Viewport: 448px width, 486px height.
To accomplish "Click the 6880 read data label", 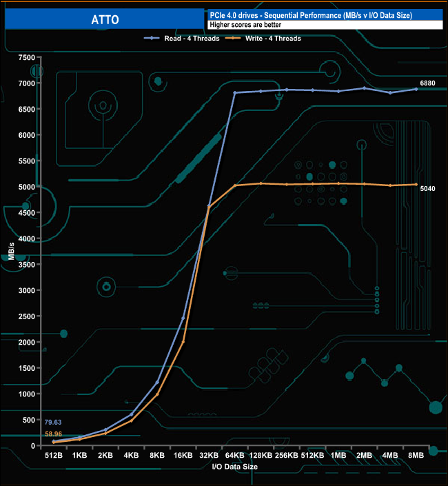I will tap(428, 83).
